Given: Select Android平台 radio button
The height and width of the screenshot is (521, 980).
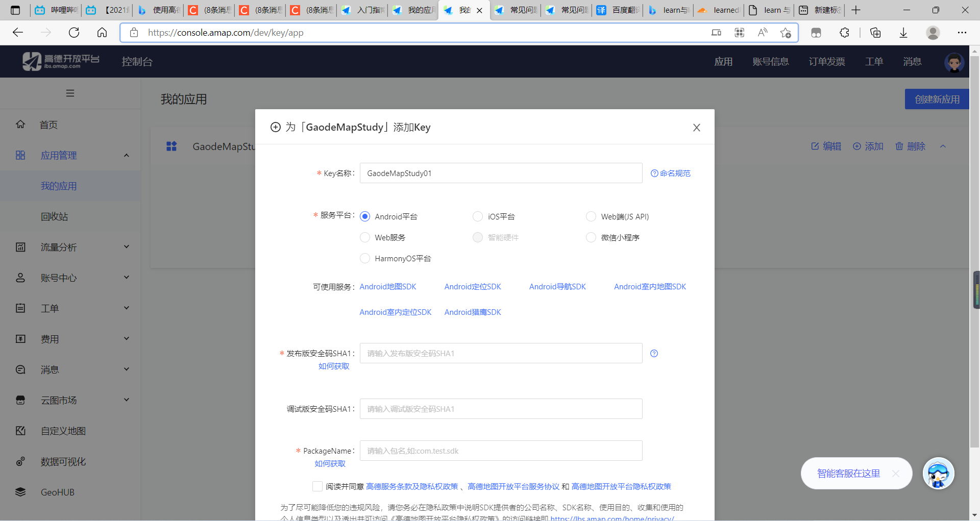Looking at the screenshot, I should click(x=365, y=216).
